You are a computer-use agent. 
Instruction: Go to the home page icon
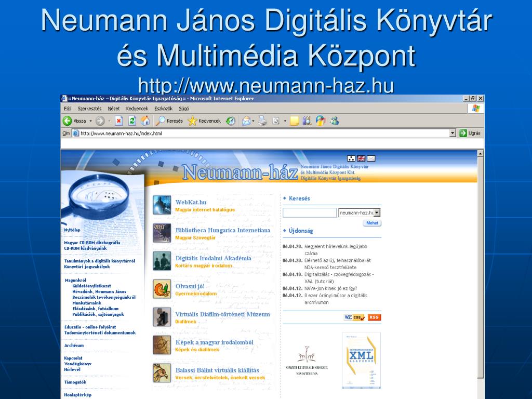click(x=145, y=121)
